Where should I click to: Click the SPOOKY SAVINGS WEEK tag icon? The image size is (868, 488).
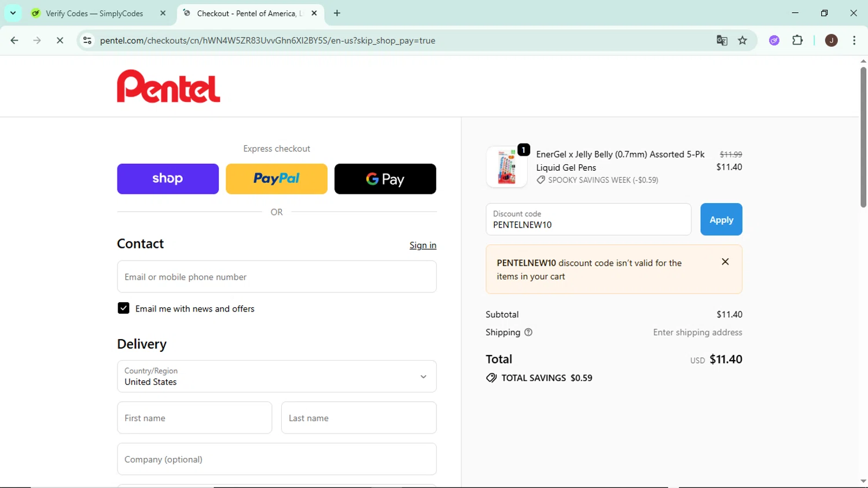[x=540, y=180]
